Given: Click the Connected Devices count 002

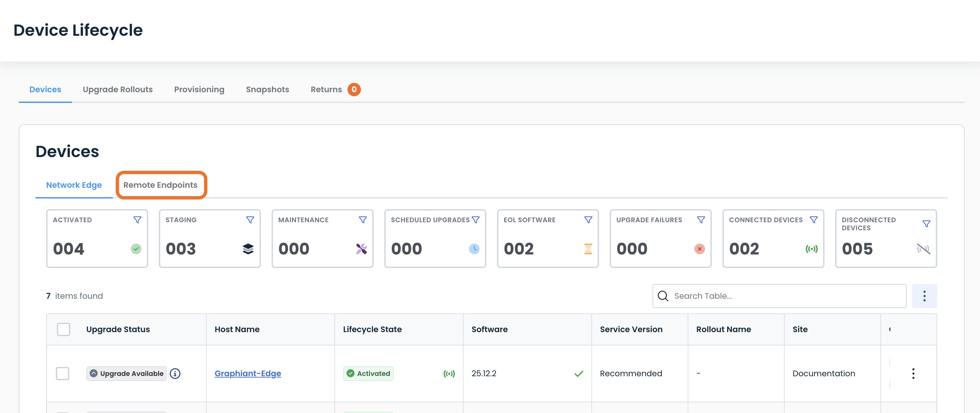Looking at the screenshot, I should click(744, 249).
